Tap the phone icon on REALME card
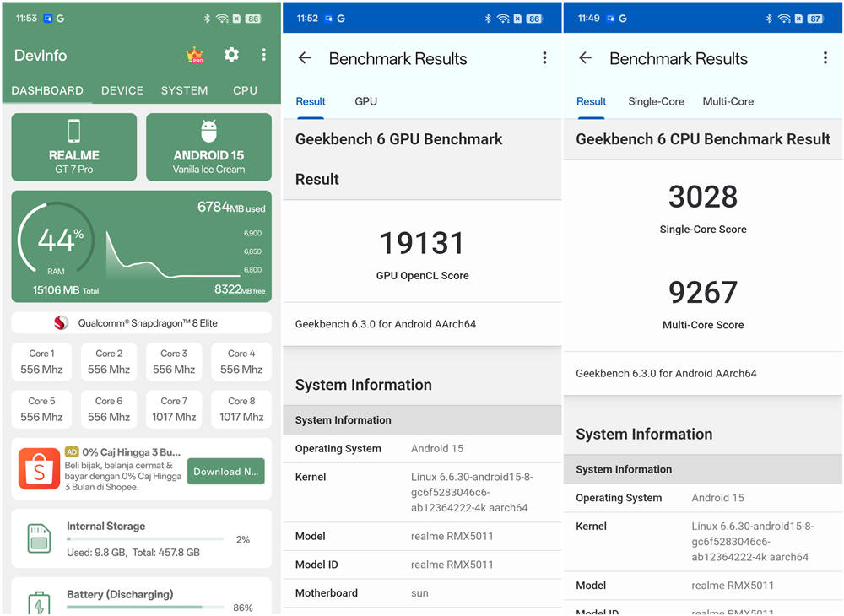Viewport: 844px width, 616px height. tap(74, 131)
